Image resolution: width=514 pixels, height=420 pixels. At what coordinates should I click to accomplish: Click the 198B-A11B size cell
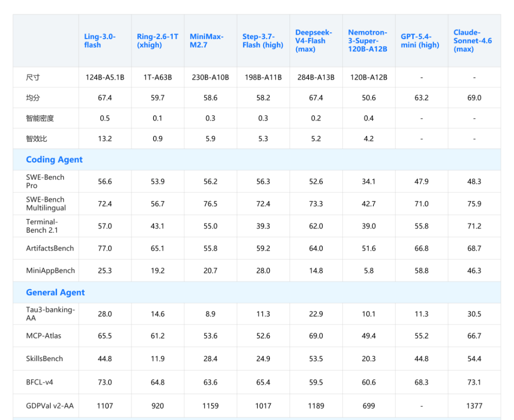[263, 78]
